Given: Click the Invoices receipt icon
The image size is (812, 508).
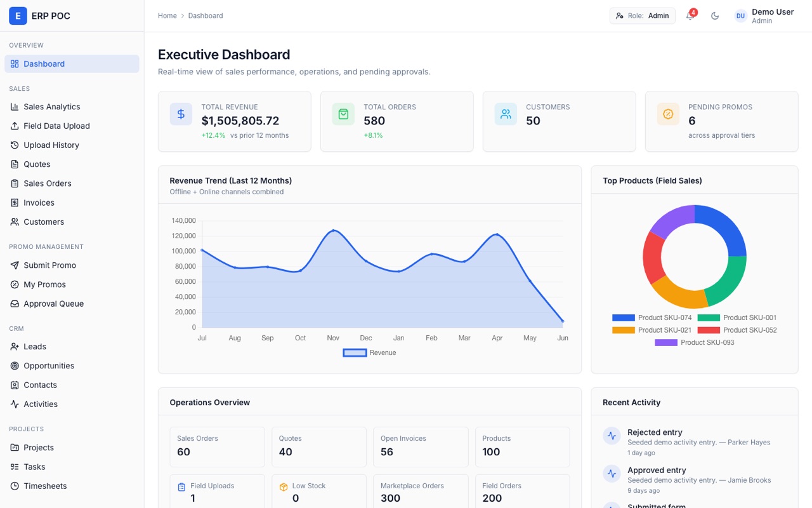Looking at the screenshot, I should coord(15,203).
